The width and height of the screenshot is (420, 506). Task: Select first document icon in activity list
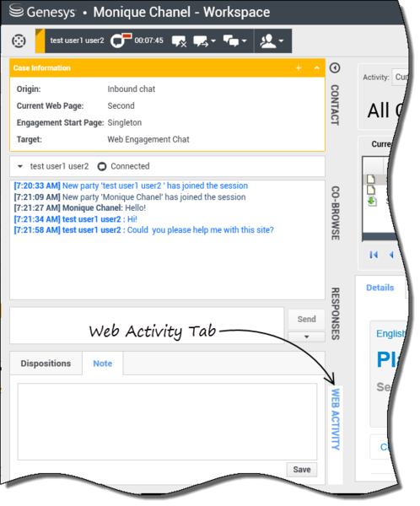[x=371, y=179]
